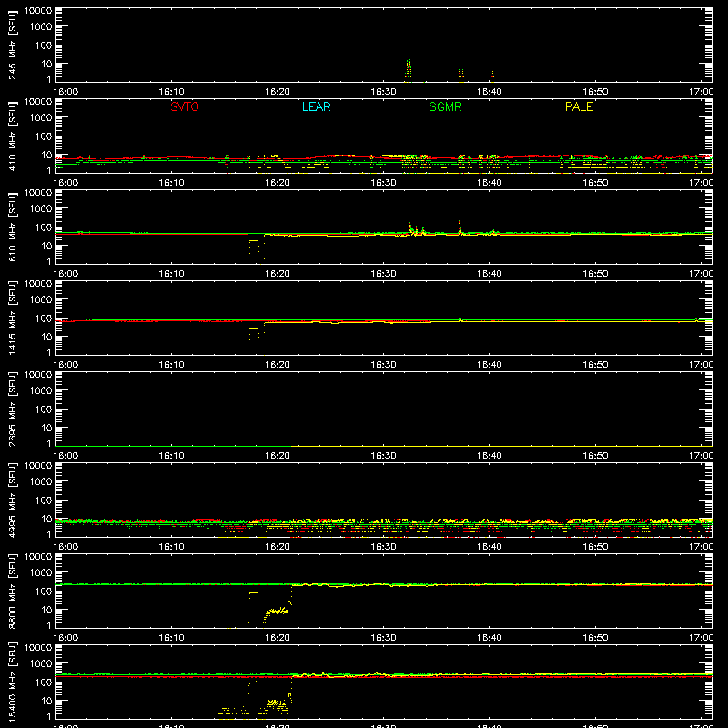Screen dimensions: 728x728
Task: Select the '8800 MHz [SFU]' axis title
Action: click(x=13, y=591)
